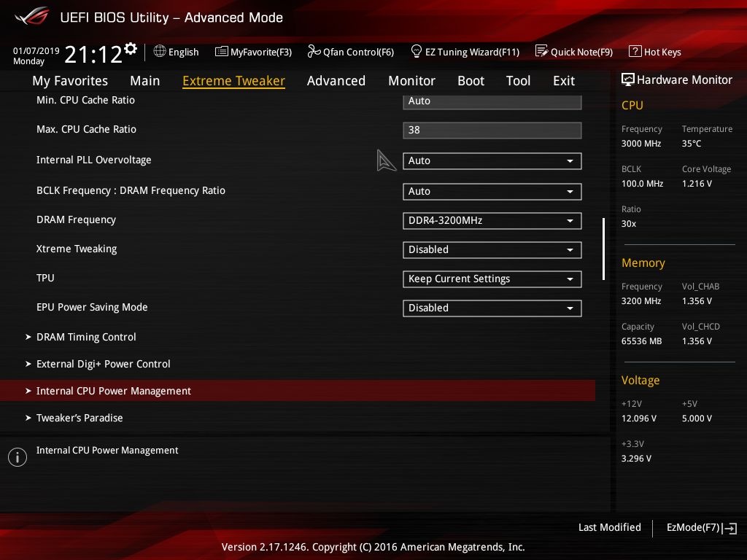The height and width of the screenshot is (560, 747).
Task: Click Min. CPU Cache Ratio input field
Action: click(x=492, y=101)
